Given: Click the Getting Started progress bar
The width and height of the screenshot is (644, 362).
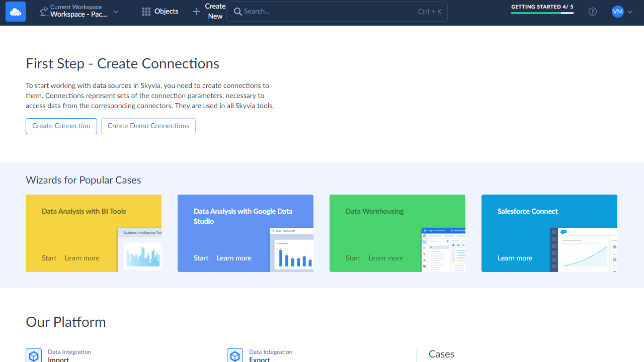Looking at the screenshot, I should click(542, 13).
